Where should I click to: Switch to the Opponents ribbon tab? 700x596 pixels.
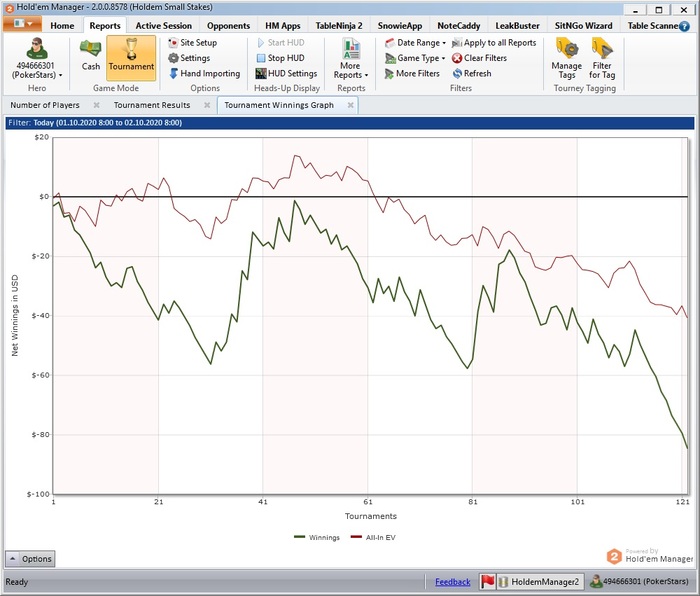coord(228,25)
